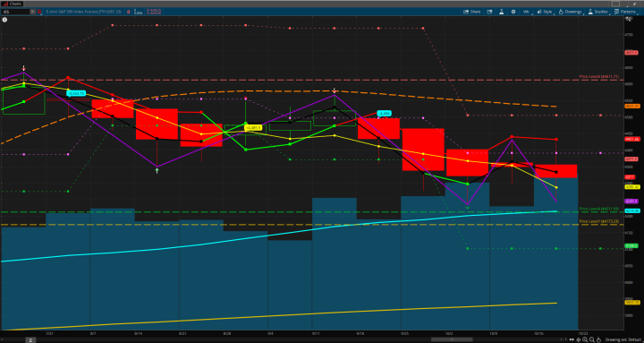Click the drawing tool hand icon at bottom
This screenshot has width=644, height=343.
pos(598,339)
